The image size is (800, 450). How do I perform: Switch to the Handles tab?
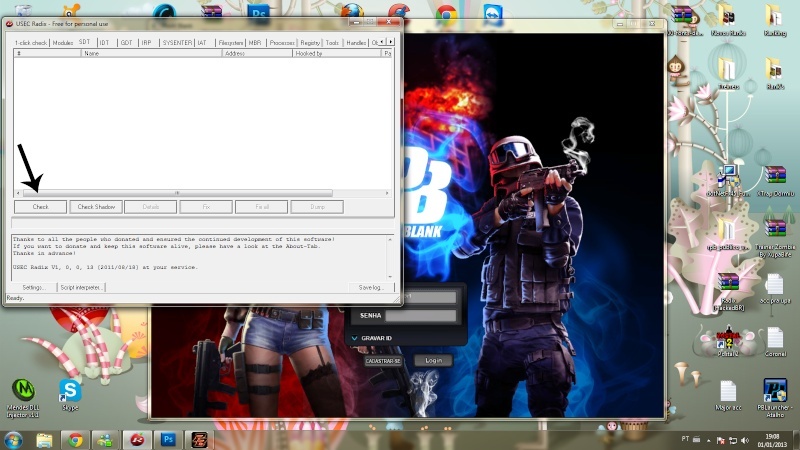point(356,43)
